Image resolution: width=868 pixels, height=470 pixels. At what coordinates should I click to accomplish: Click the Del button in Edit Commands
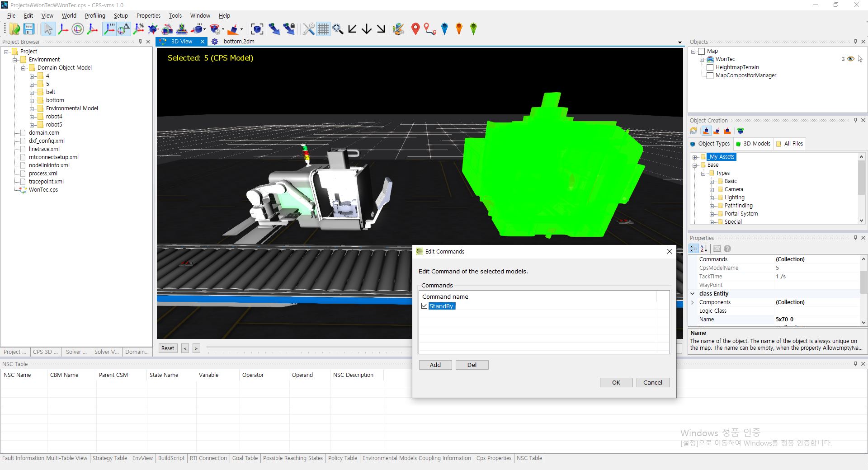point(472,365)
